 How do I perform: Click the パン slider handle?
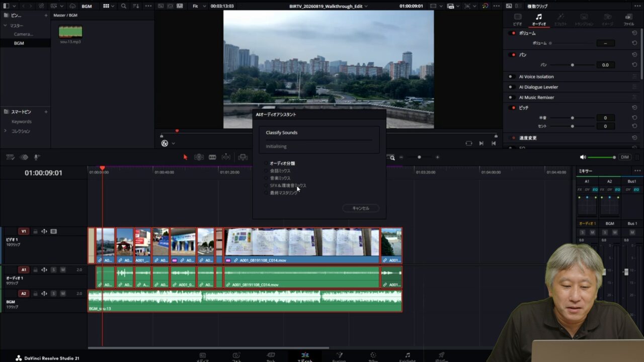pos(572,65)
